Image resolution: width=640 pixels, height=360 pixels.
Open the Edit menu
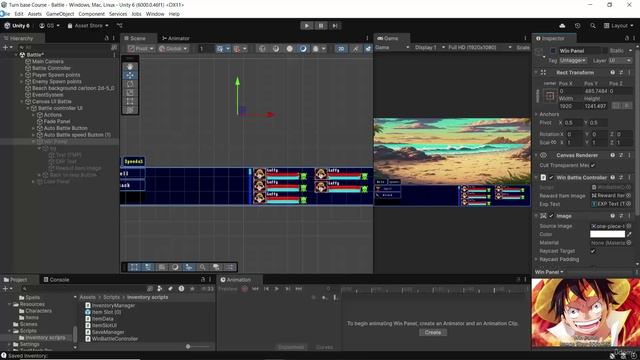[x=19, y=14]
